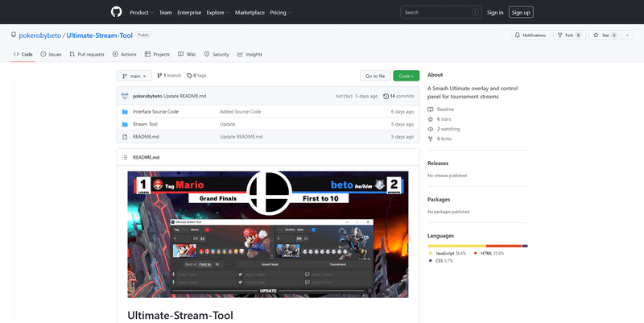
Task: Star the repository with Star button
Action: [605, 35]
